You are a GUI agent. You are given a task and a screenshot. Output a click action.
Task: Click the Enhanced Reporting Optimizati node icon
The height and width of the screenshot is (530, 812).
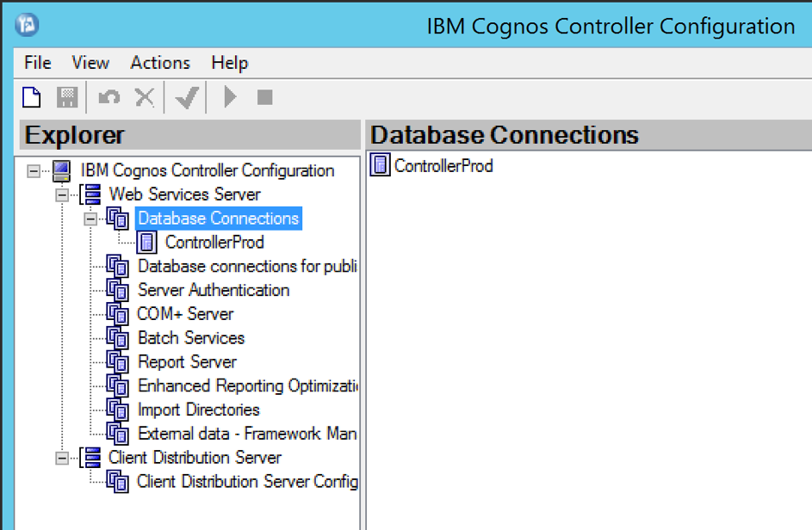(x=118, y=386)
